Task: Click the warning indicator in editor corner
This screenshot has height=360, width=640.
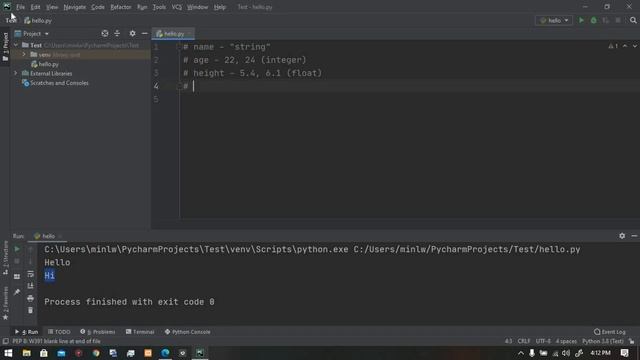Action: [x=613, y=46]
